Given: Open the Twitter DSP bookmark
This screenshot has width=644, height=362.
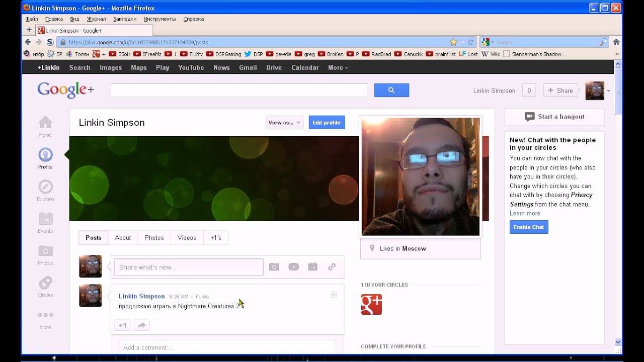Looking at the screenshot, I should tap(254, 54).
